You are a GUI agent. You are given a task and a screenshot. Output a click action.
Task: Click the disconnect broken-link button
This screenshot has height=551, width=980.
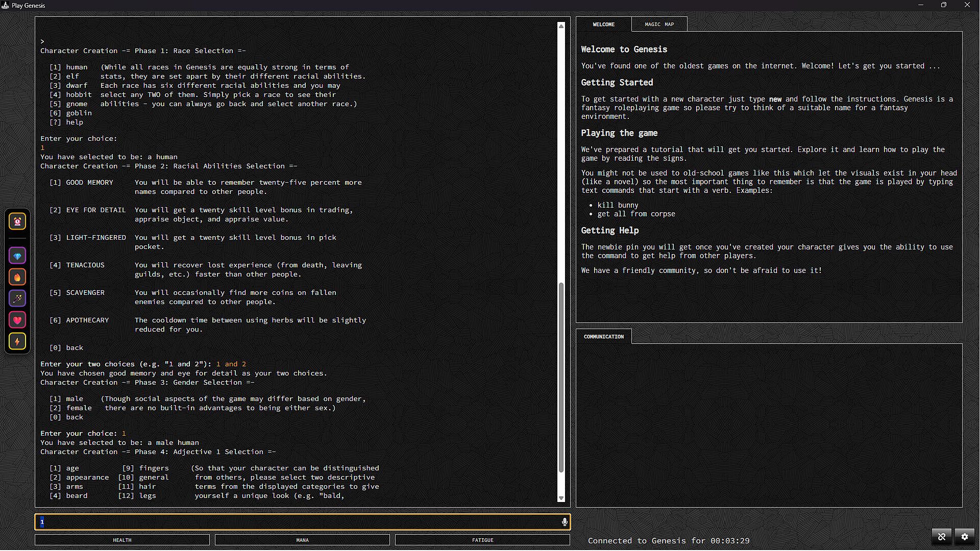942,537
